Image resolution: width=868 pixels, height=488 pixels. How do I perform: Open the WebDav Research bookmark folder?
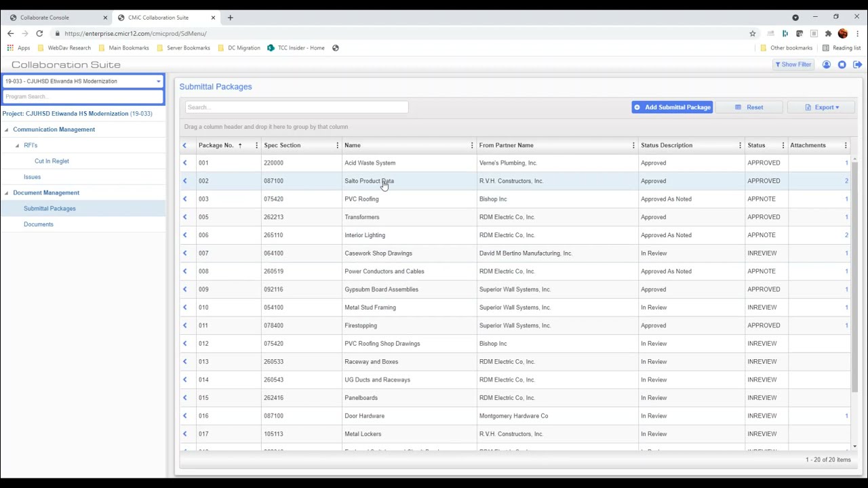pyautogui.click(x=64, y=48)
